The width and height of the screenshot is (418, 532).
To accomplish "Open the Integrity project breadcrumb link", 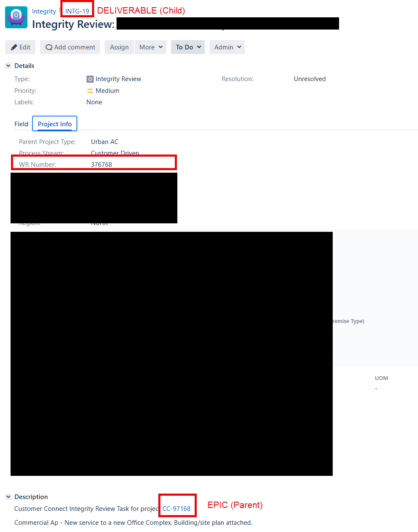I will (x=44, y=11).
